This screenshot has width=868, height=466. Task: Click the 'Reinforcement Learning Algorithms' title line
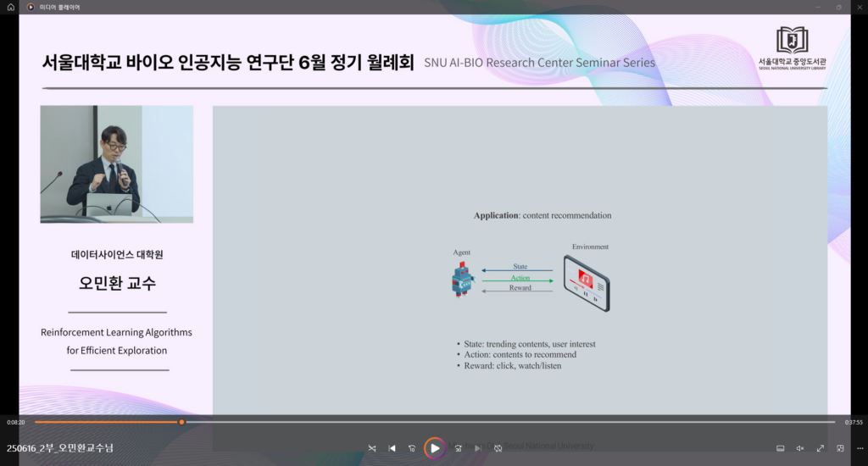116,332
